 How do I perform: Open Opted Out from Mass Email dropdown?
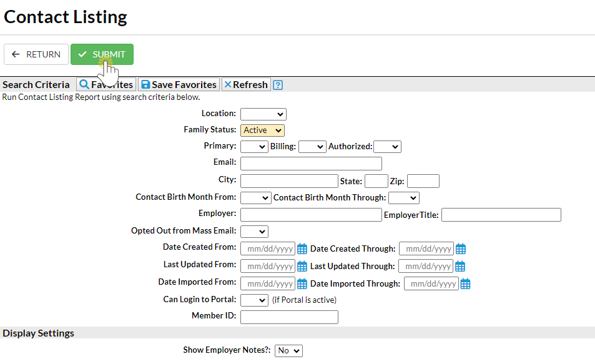click(253, 232)
